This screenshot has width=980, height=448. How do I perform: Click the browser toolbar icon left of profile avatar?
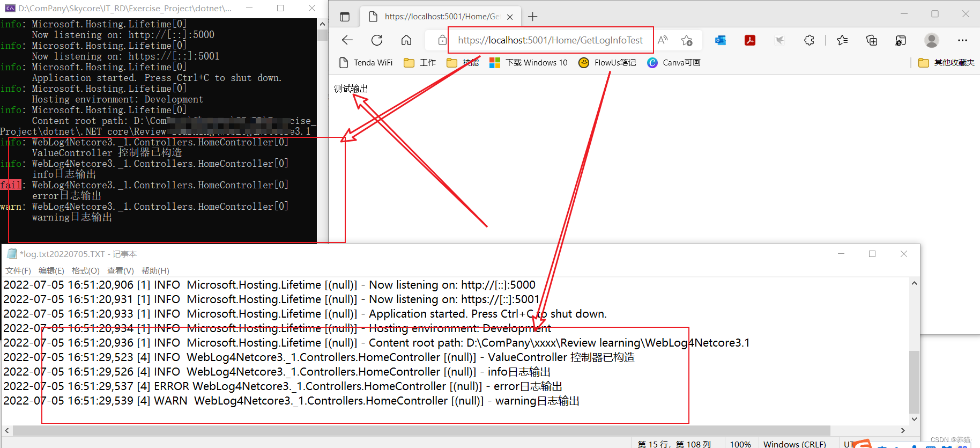pos(901,40)
